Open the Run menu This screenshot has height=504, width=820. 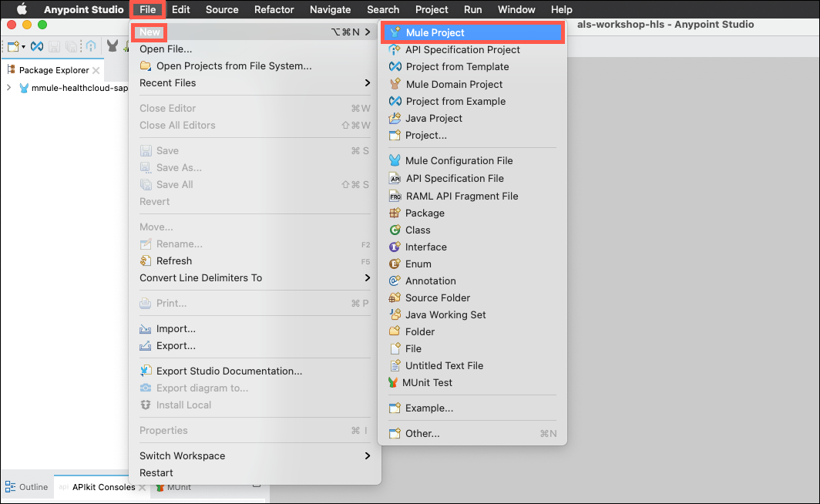[472, 9]
